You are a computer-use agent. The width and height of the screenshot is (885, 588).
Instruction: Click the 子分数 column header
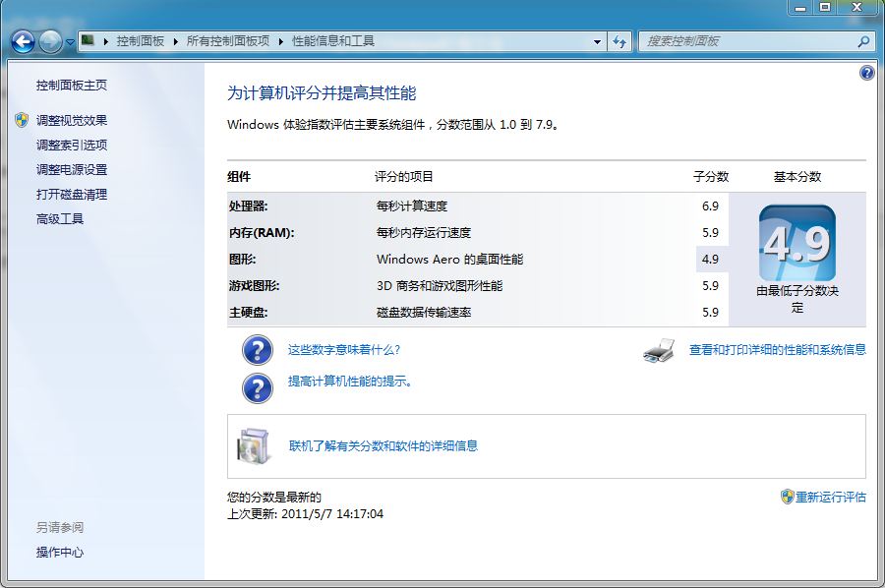tap(711, 177)
